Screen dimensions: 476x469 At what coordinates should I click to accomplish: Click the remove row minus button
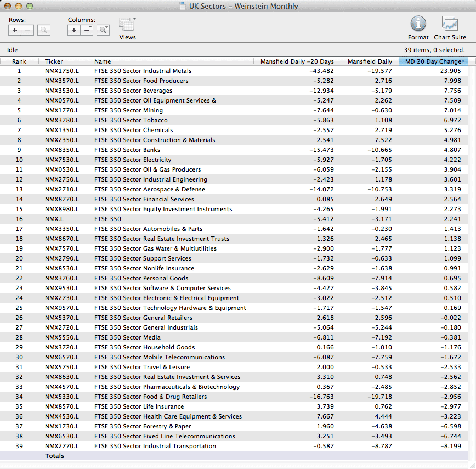[27, 30]
